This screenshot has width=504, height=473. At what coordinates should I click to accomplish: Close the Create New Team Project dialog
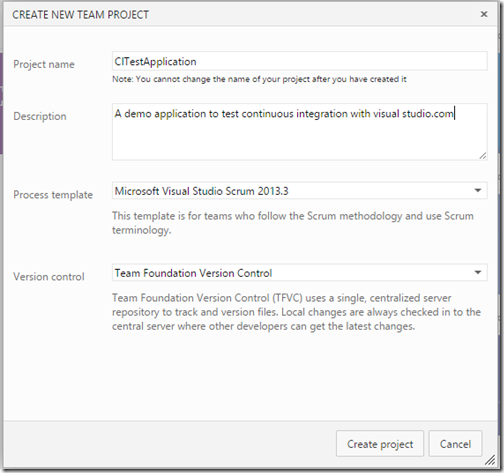[x=484, y=14]
